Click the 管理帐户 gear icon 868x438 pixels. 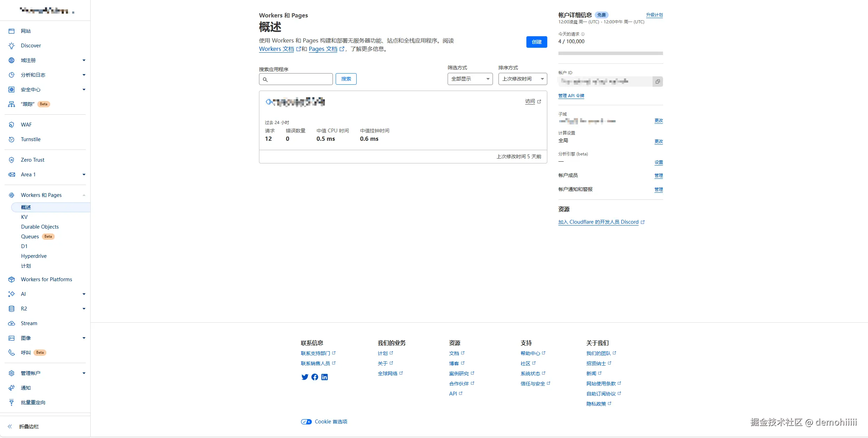[x=12, y=373]
